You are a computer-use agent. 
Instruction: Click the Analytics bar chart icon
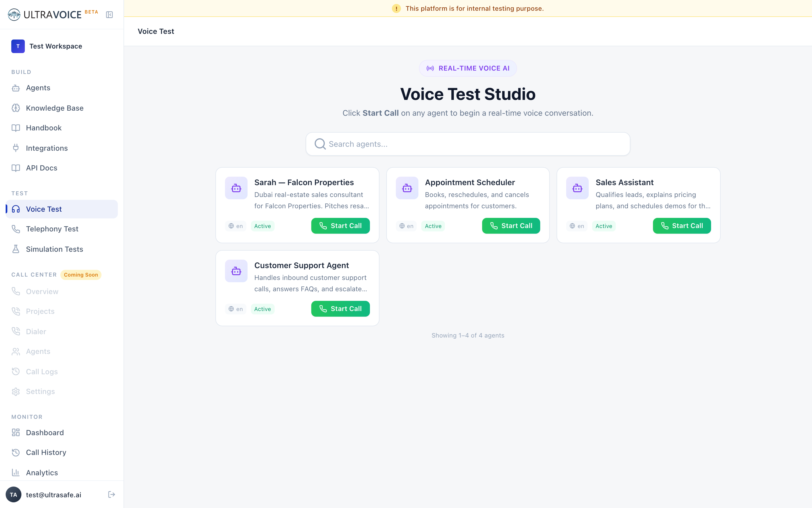pos(16,472)
